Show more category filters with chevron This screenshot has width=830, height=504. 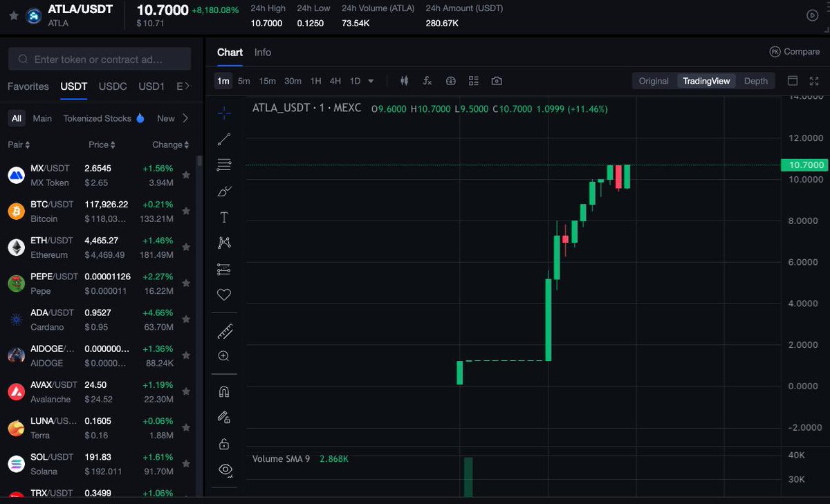(185, 118)
